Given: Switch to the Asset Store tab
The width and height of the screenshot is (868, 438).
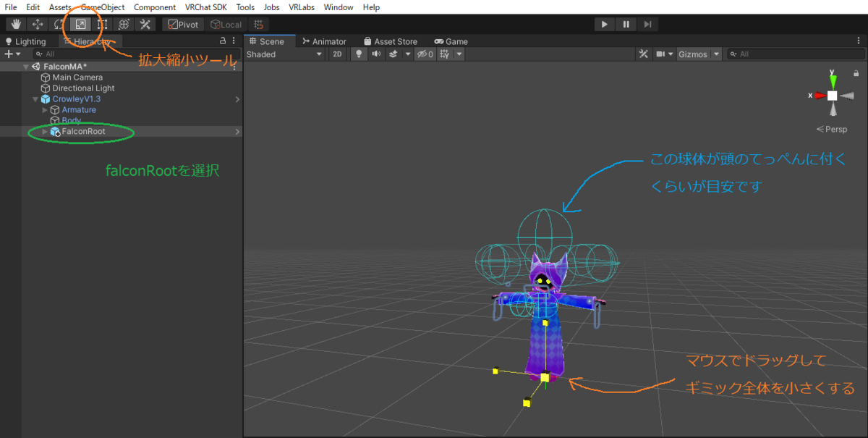Looking at the screenshot, I should (x=391, y=41).
